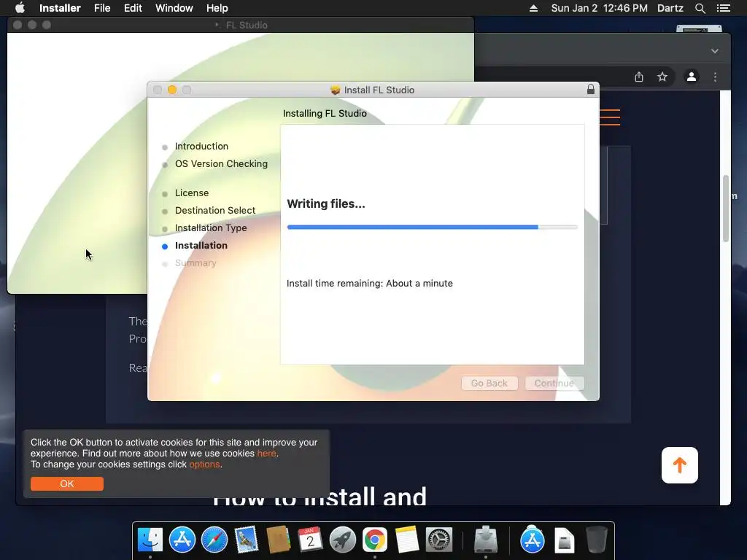The height and width of the screenshot is (560, 747).
Task: Open the Installer application menu
Action: point(60,8)
